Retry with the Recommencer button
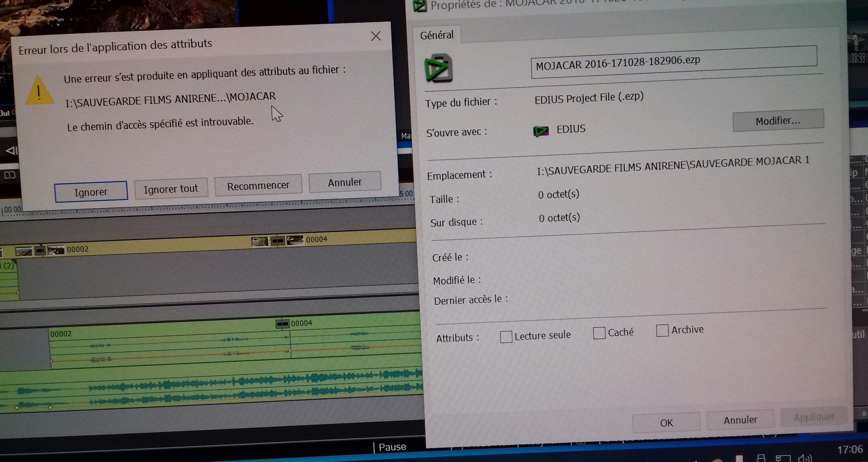Viewport: 868px width, 462px height. click(258, 185)
